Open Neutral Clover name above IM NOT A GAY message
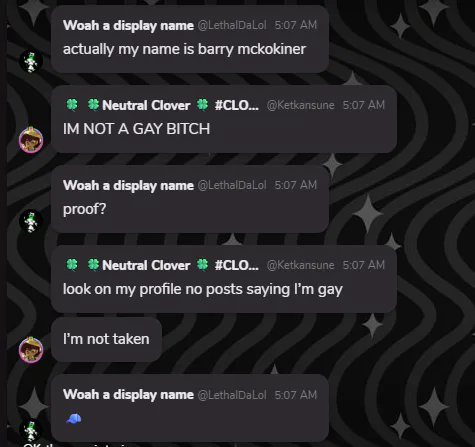 (146, 105)
